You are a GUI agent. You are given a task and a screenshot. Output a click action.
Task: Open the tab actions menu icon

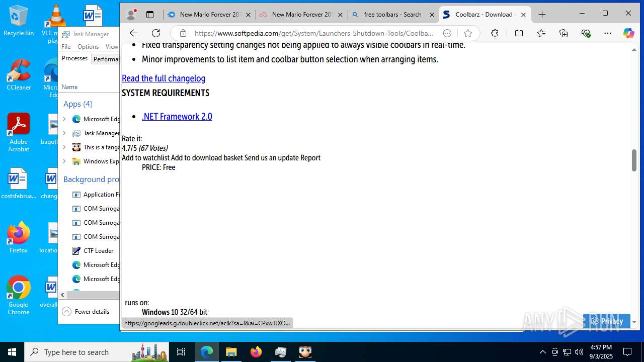(150, 15)
